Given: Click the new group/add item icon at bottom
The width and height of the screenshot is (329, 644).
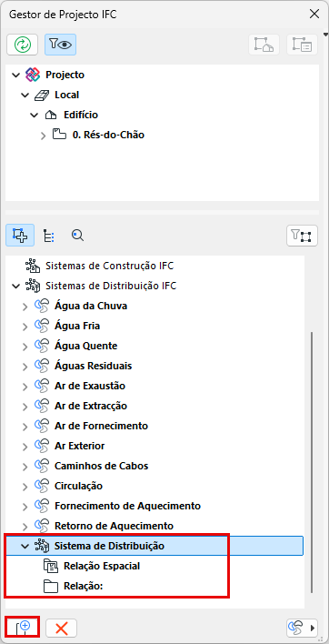Looking at the screenshot, I should [x=22, y=628].
